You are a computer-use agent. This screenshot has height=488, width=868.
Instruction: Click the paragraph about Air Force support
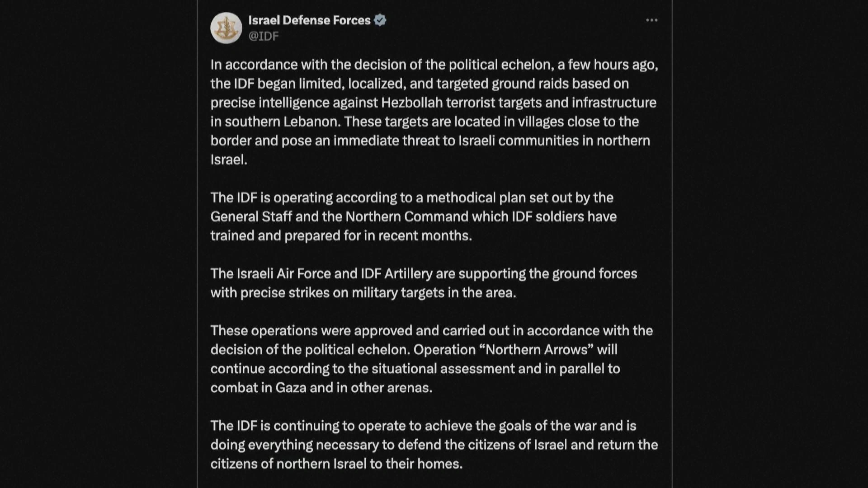[x=424, y=283]
